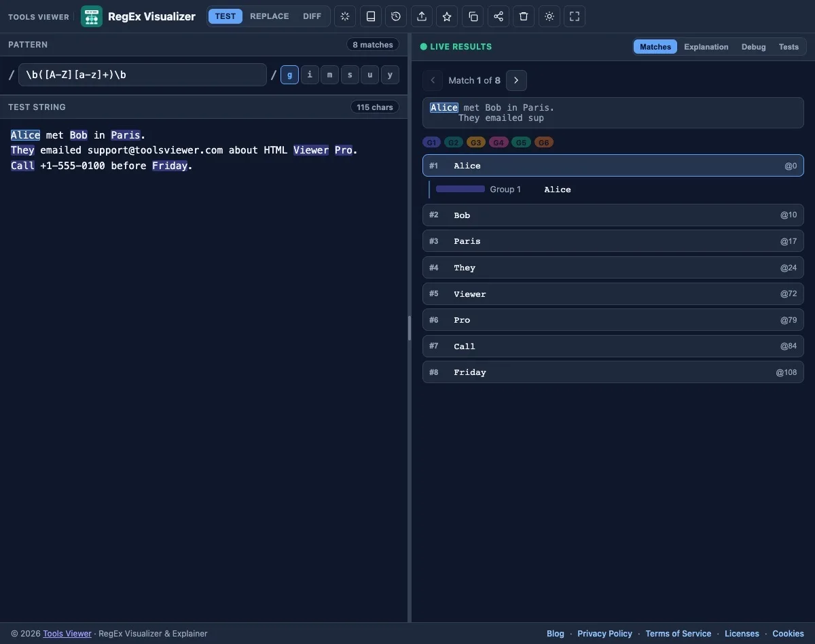Open the Licenses link
815x644 pixels.
(742, 634)
